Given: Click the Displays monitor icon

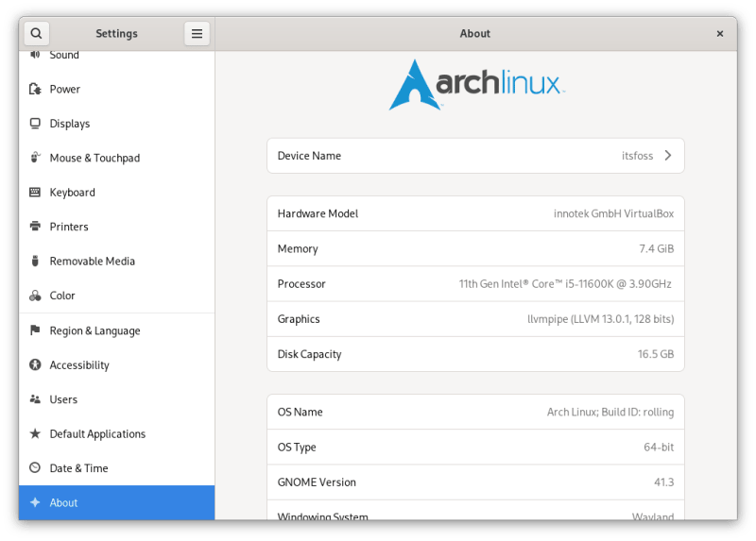Looking at the screenshot, I should [x=35, y=124].
